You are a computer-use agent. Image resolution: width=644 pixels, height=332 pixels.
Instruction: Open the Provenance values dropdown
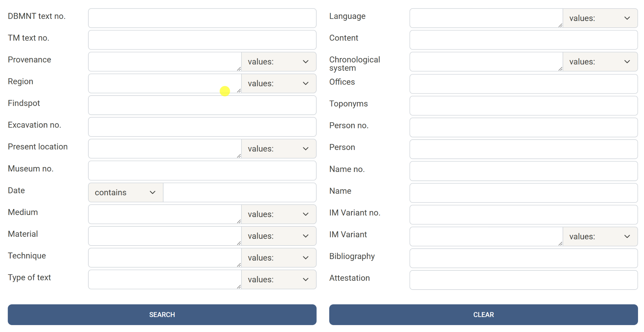[278, 62]
